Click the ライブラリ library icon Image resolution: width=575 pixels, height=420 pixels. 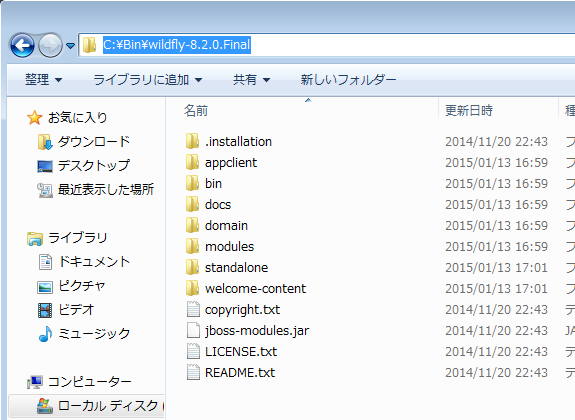[35, 238]
